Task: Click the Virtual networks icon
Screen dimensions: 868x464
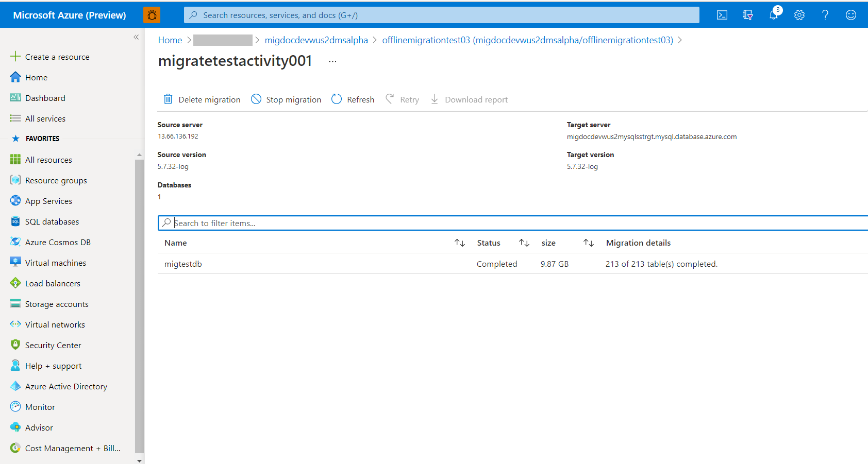Action: point(15,324)
